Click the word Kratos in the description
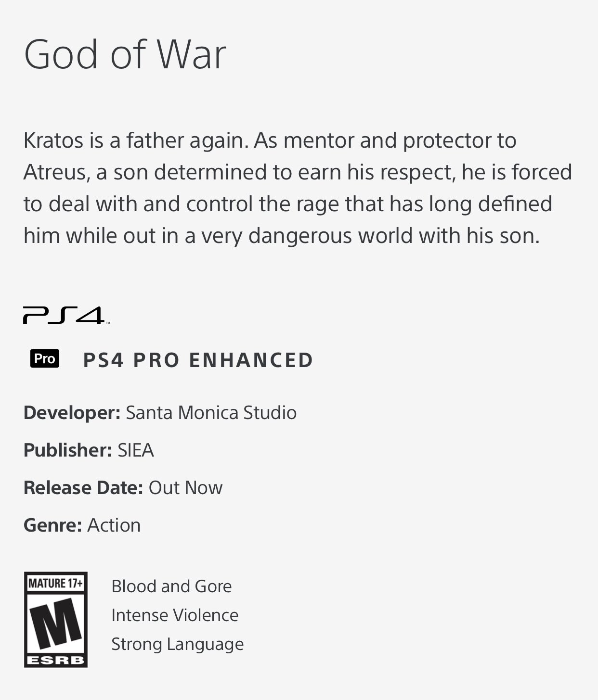Viewport: 598px width, 700px height. (x=53, y=140)
